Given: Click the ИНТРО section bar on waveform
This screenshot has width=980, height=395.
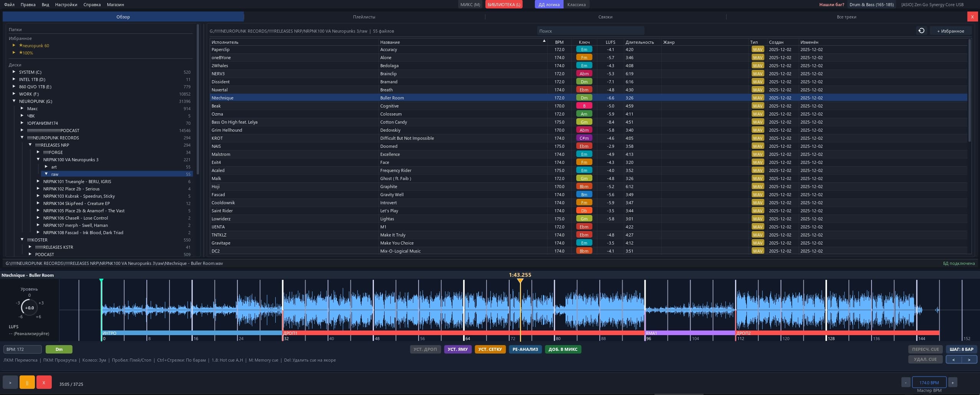Looking at the screenshot, I should click(x=192, y=333).
